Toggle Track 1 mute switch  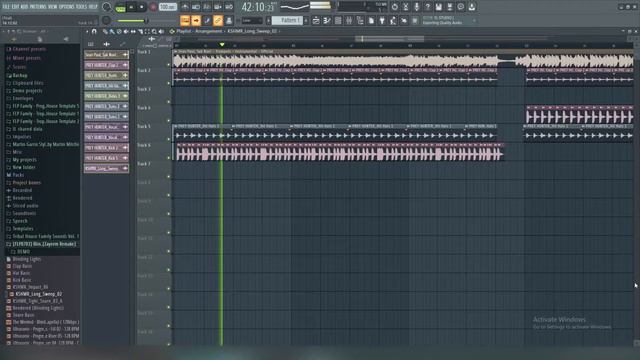click(169, 64)
